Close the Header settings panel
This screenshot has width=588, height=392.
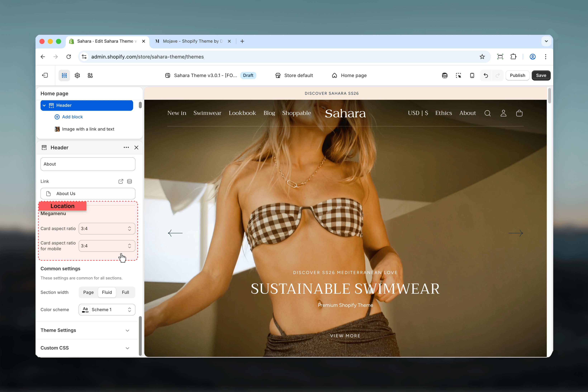click(136, 148)
